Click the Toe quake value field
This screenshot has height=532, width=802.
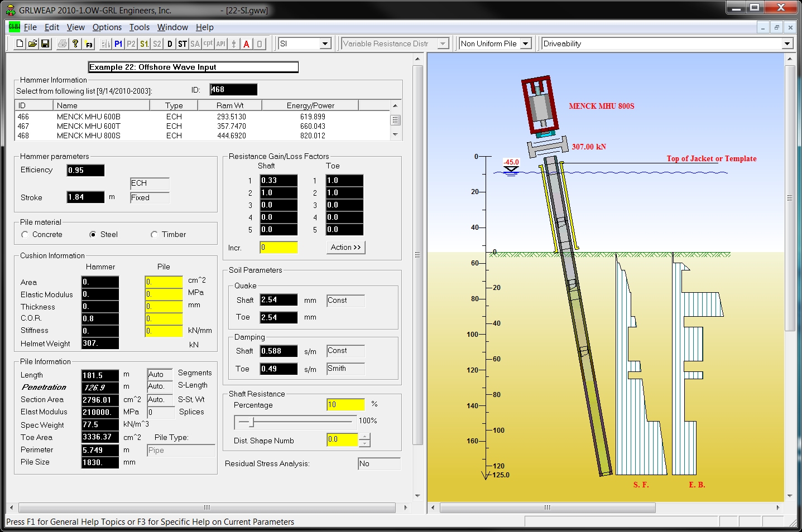point(278,317)
